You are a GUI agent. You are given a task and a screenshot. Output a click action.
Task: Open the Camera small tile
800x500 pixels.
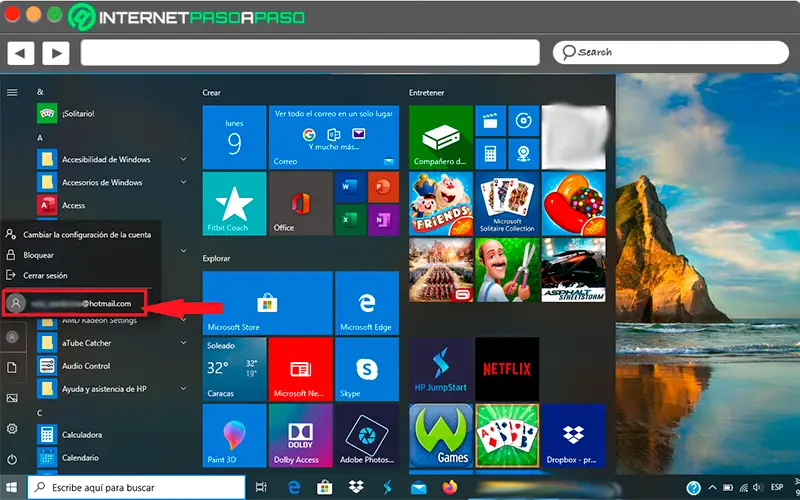[523, 154]
